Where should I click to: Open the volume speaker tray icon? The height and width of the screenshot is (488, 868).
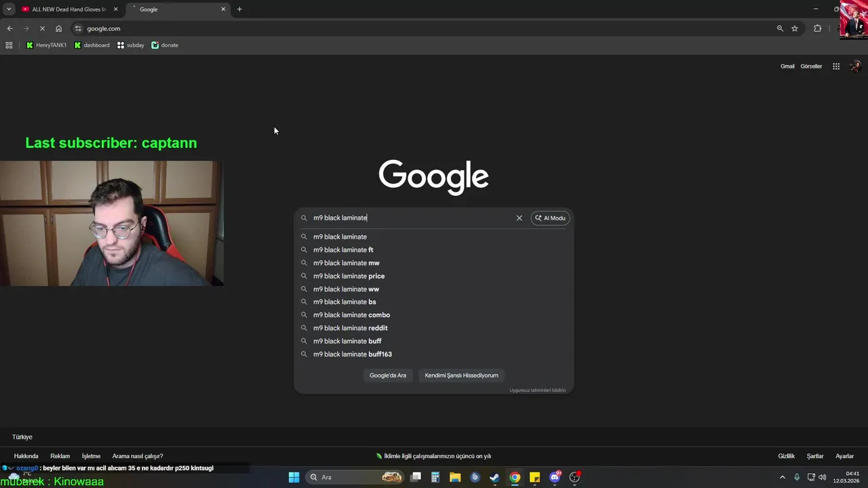click(x=823, y=477)
